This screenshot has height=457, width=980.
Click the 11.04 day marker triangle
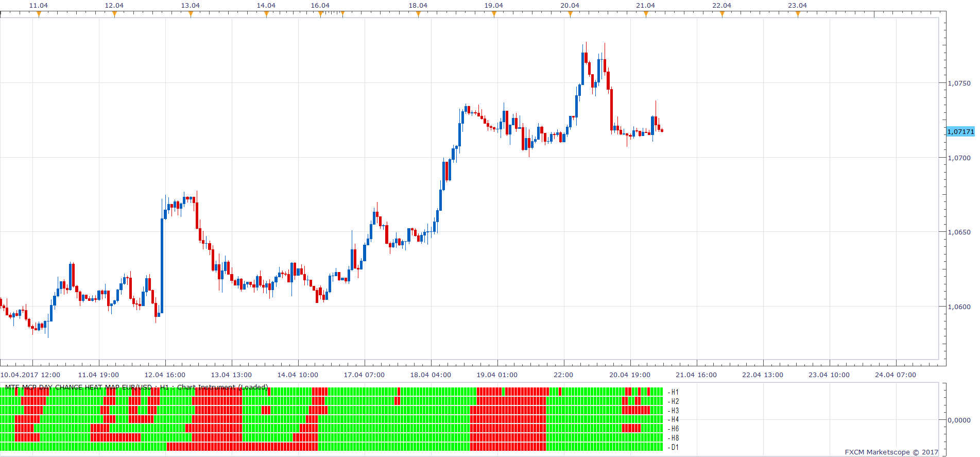[x=39, y=14]
